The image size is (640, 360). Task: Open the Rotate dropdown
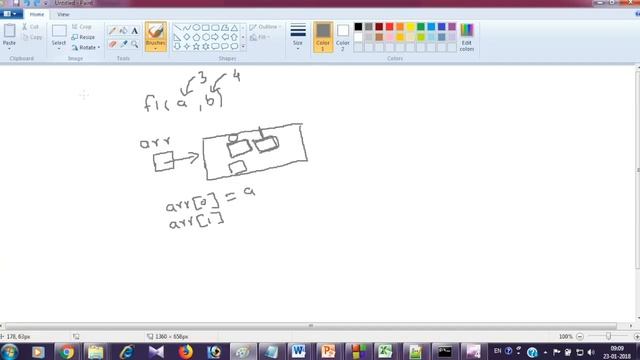86,47
